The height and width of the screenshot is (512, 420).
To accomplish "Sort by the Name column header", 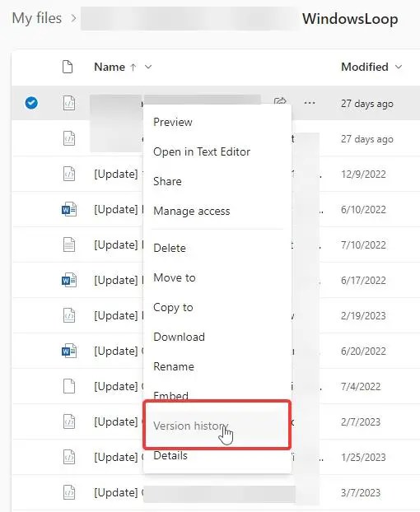I will [110, 67].
